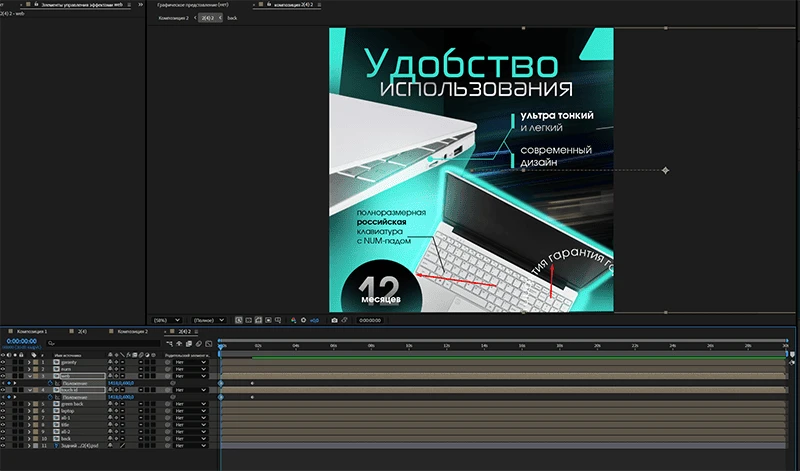Image resolution: width=800 pixels, height=471 pixels.
Task: Click the viewer preview time 0:00:00:00
Action: point(370,320)
